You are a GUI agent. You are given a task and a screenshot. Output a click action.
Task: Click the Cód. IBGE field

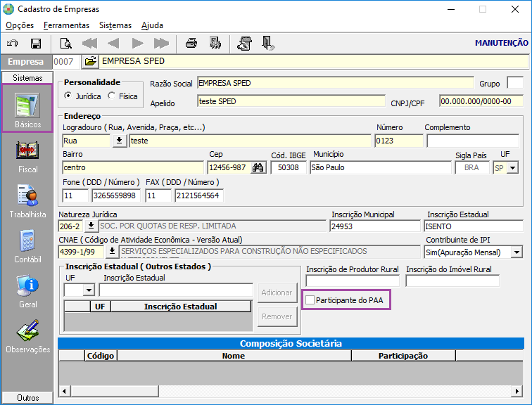point(289,167)
